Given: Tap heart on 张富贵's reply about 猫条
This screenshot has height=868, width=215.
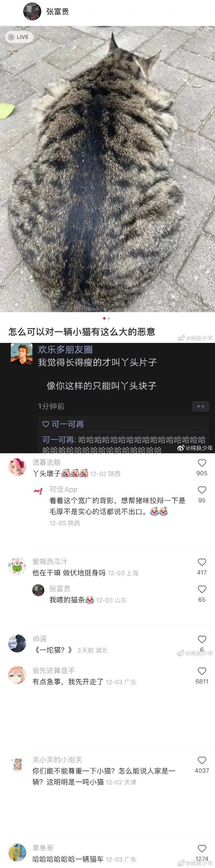Looking at the screenshot, I should [202, 589].
